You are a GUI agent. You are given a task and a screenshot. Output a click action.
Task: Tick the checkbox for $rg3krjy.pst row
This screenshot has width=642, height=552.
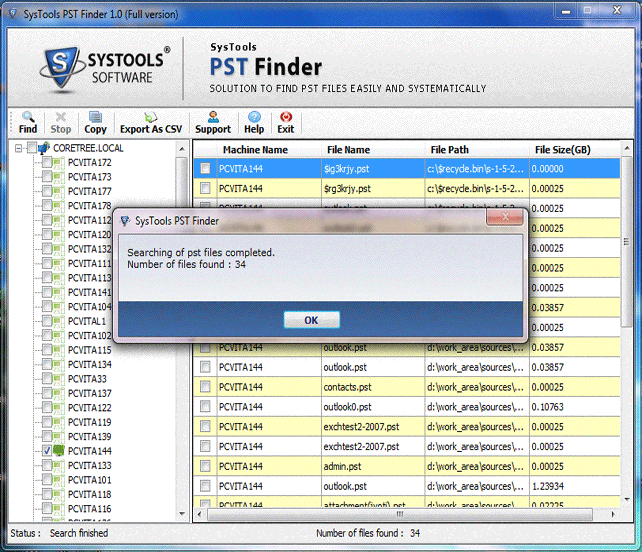pos(205,188)
